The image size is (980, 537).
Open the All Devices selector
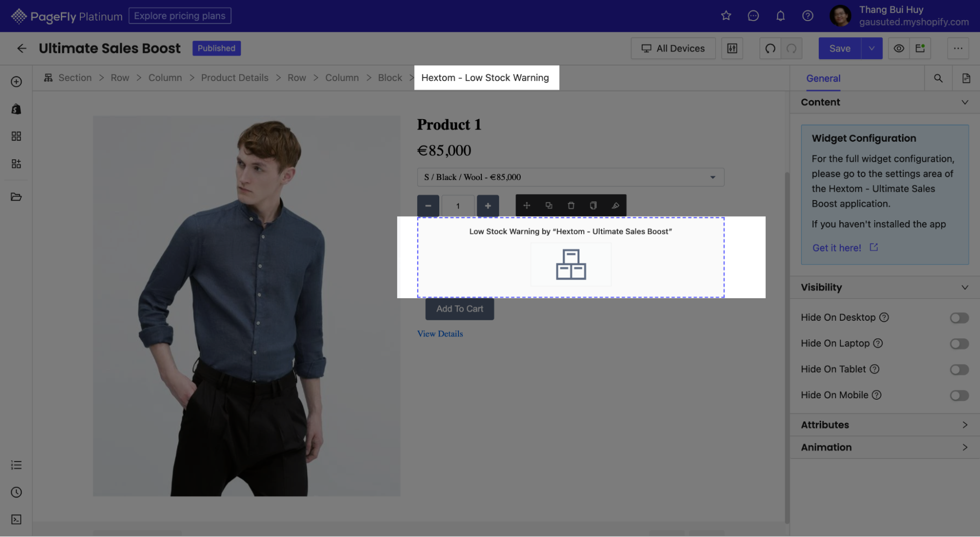(673, 48)
